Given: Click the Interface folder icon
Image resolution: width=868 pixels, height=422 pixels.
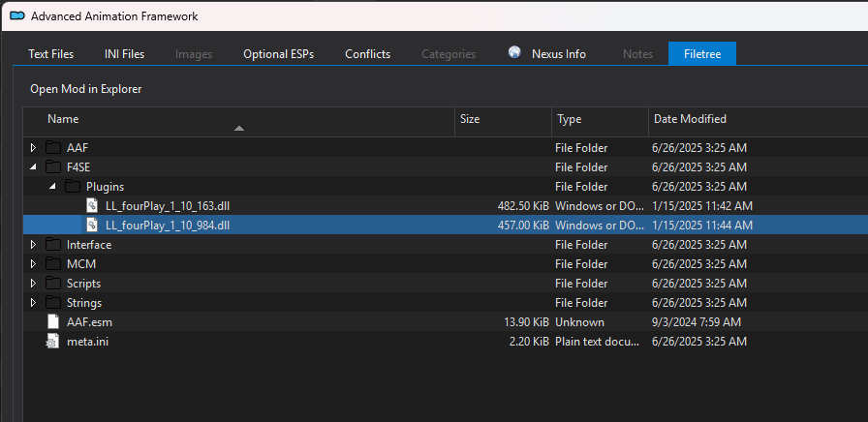Looking at the screenshot, I should [52, 245].
